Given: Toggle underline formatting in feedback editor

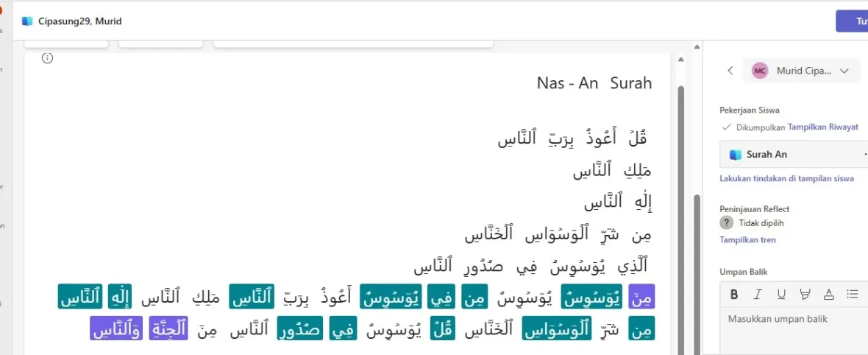Looking at the screenshot, I should [x=781, y=295].
